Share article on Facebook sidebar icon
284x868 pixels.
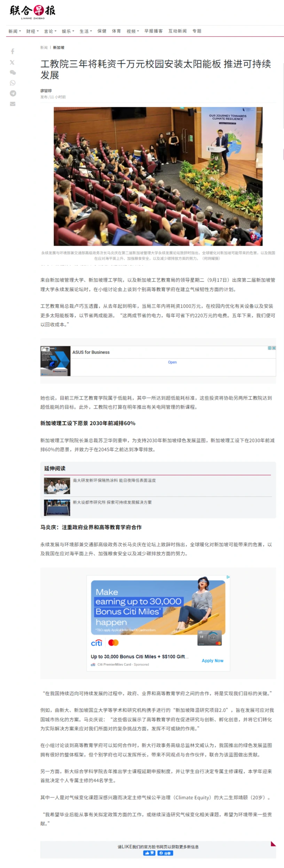click(13, 52)
